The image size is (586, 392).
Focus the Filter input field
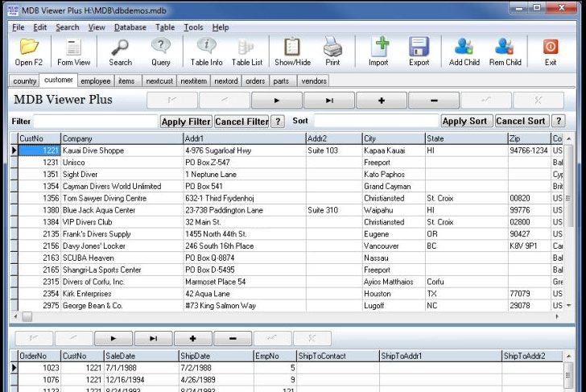95,121
